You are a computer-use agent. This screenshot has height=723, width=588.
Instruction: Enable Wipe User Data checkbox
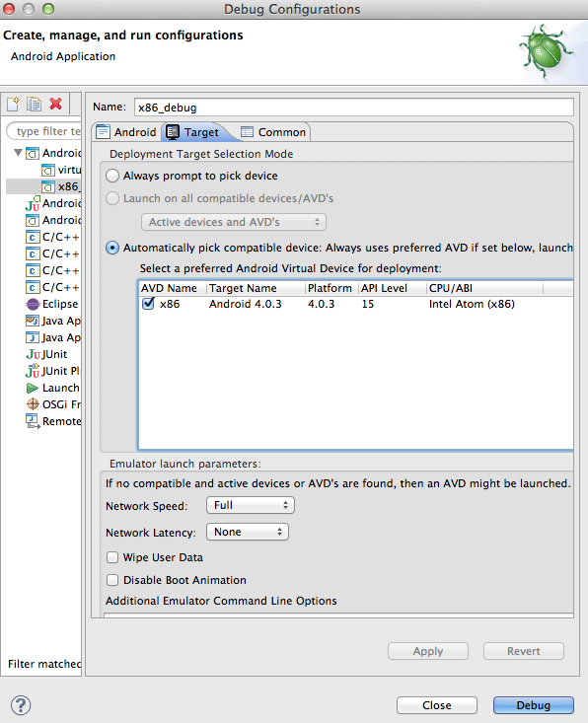point(112,557)
